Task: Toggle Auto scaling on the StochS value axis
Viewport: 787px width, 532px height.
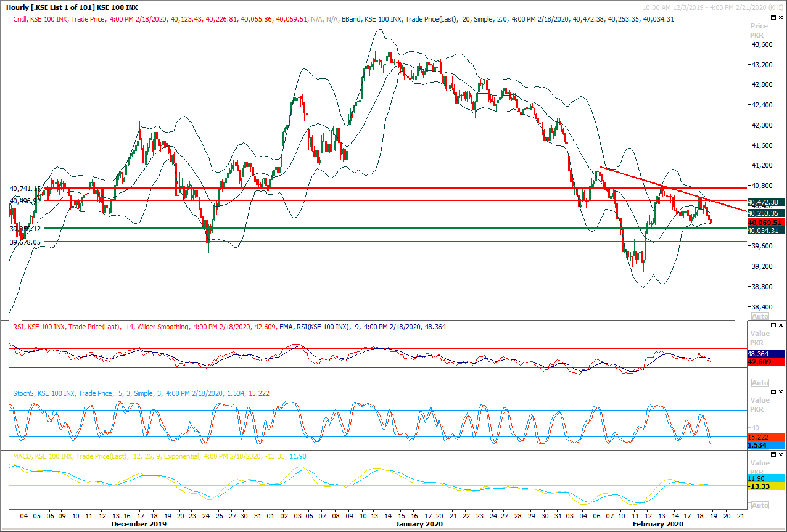Action: click(x=759, y=448)
